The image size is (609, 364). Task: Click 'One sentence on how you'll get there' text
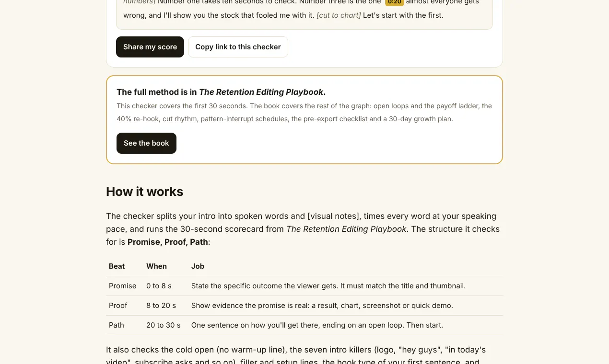(317, 325)
